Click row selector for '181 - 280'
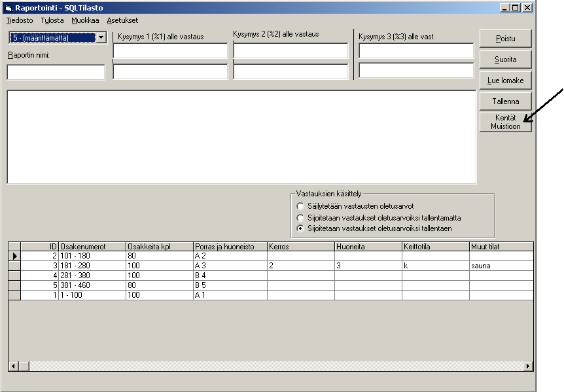Viewport: 564px width, 392px height. pos(14,266)
